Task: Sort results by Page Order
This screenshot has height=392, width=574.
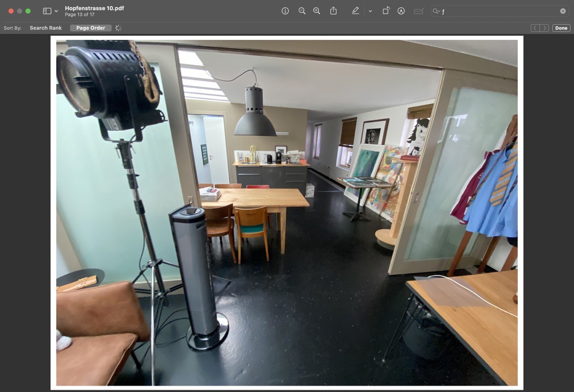Action: pyautogui.click(x=91, y=28)
